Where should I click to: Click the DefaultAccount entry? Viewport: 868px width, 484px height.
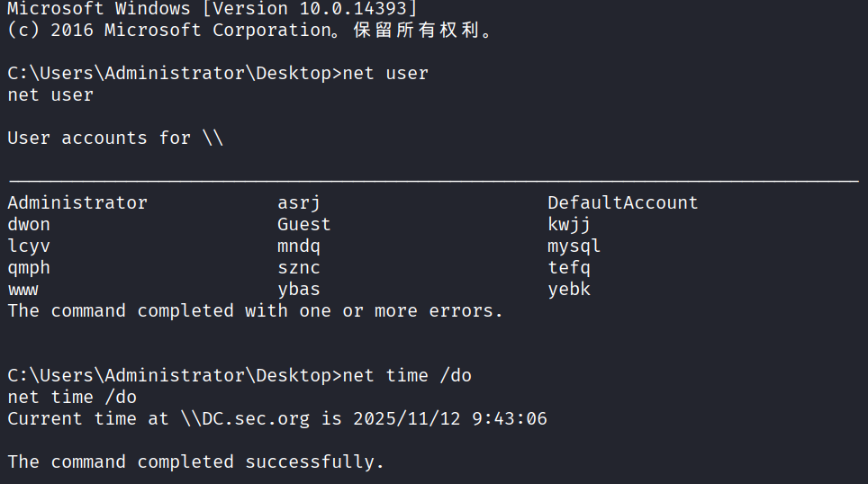pos(622,202)
